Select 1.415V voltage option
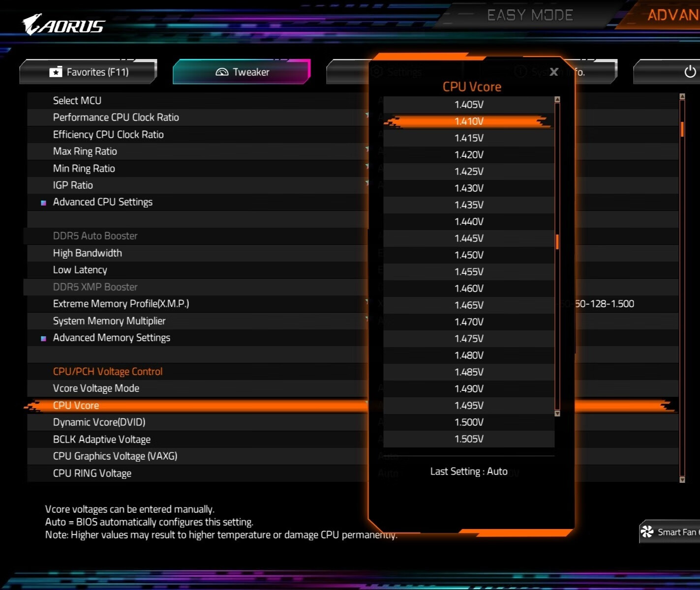700x590 pixels. (x=469, y=138)
